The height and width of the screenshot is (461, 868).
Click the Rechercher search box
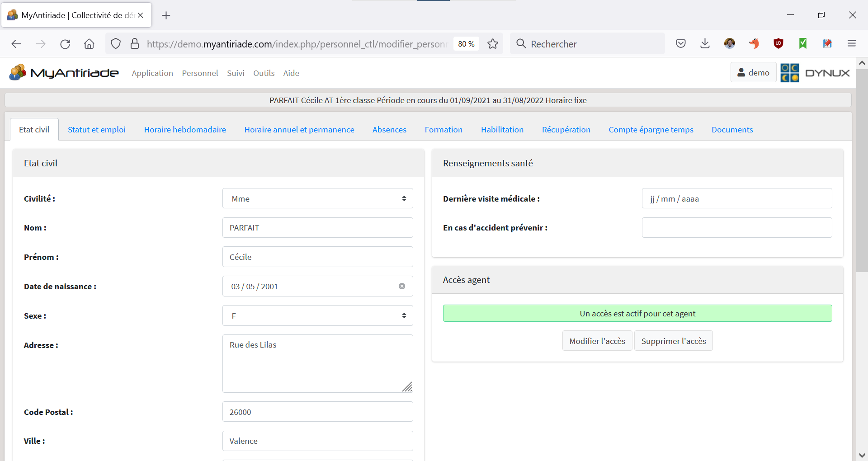587,44
